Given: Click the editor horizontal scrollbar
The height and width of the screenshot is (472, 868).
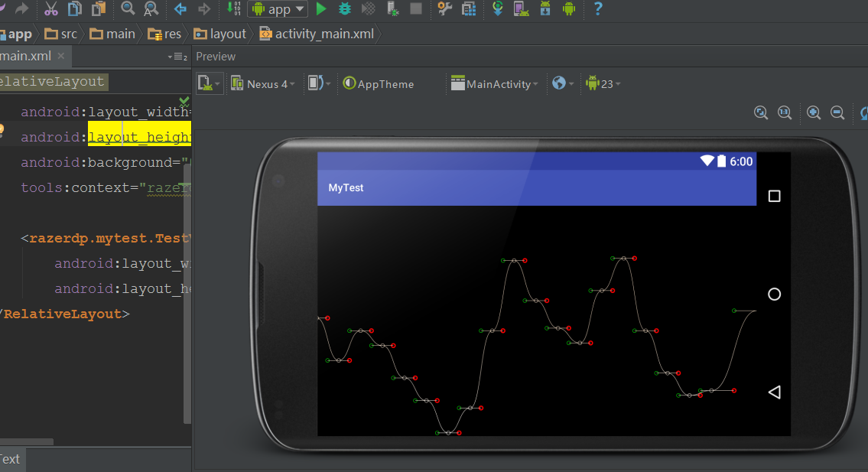Looking at the screenshot, I should click(27, 442).
